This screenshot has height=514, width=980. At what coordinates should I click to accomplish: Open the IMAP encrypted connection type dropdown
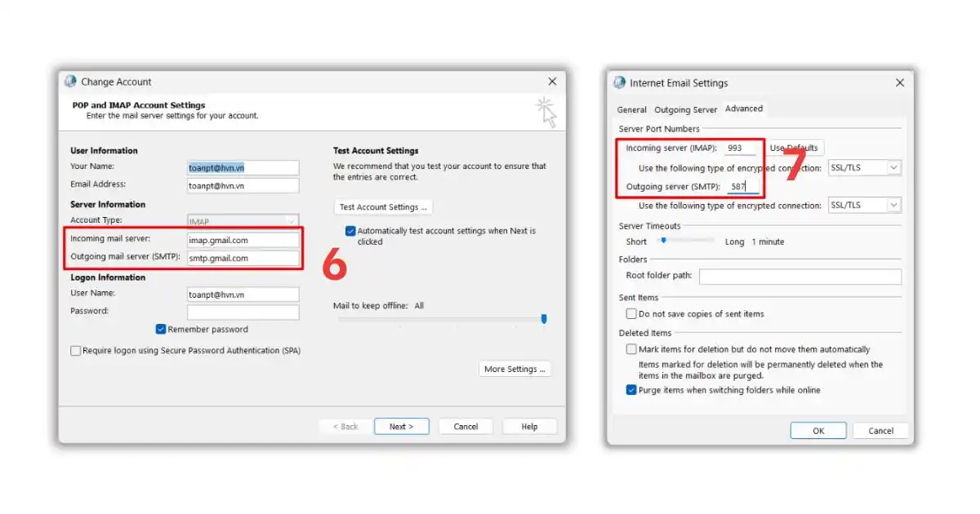(x=864, y=167)
